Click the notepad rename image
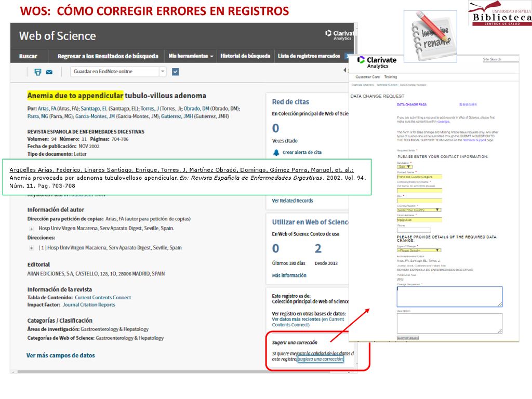The height and width of the screenshot is (399, 532). coord(430,36)
